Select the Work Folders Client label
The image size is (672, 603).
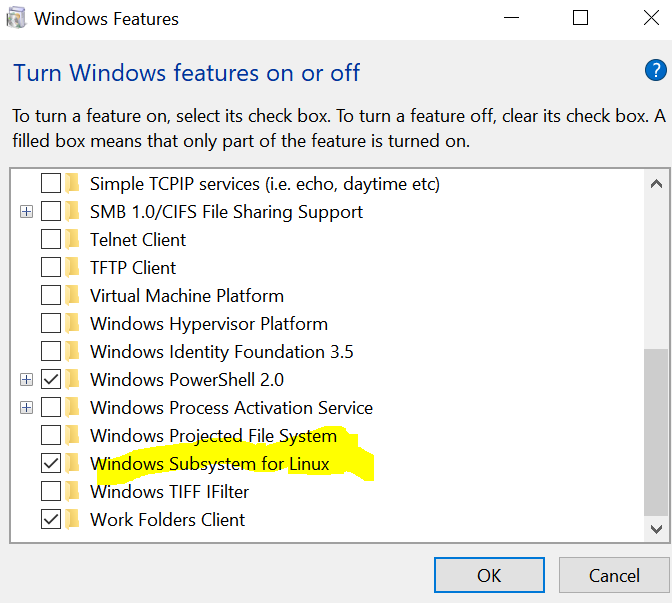click(x=168, y=520)
